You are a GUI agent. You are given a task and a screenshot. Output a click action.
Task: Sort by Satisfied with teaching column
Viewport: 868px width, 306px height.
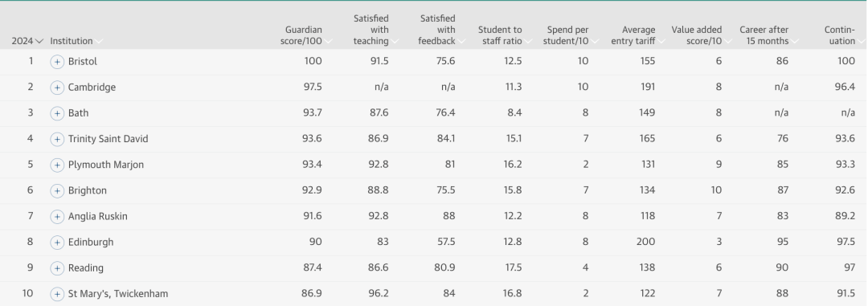(375, 30)
